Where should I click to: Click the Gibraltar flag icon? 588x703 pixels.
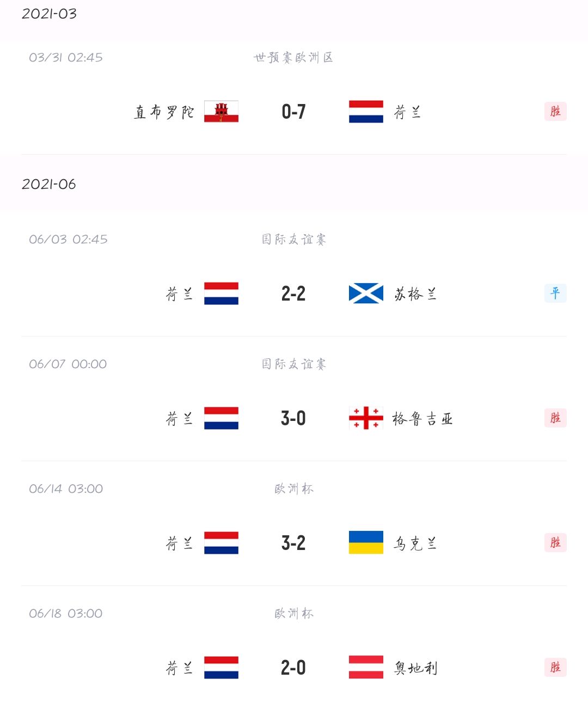pyautogui.click(x=221, y=112)
